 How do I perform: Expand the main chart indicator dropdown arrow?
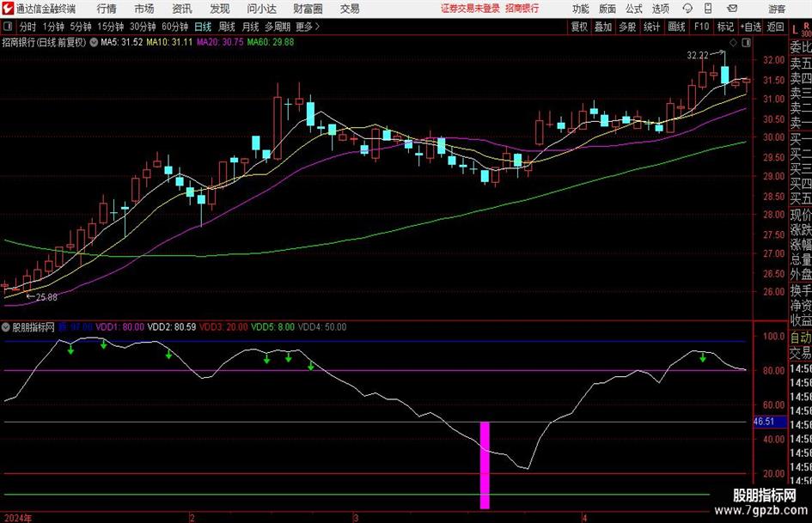click(94, 42)
